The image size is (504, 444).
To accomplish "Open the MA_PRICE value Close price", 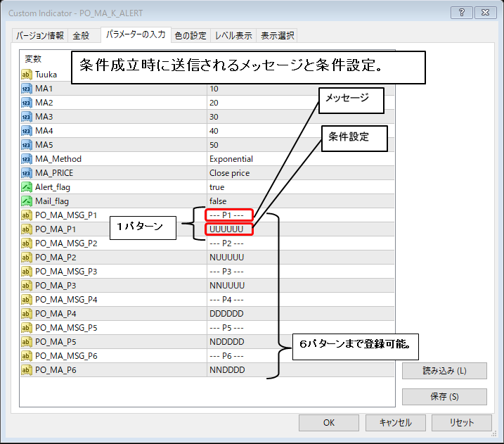I will tap(229, 173).
